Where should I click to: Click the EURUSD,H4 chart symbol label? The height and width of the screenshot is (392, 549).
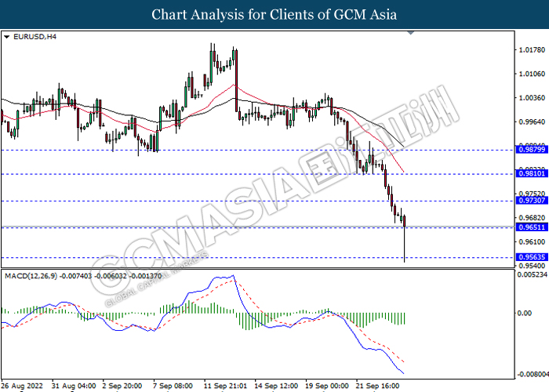point(35,37)
